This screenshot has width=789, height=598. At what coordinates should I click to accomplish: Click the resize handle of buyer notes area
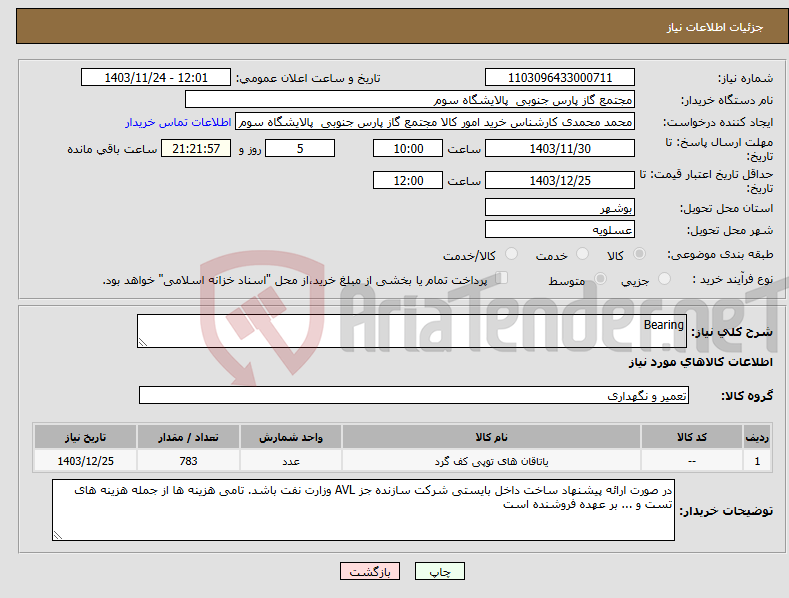click(58, 535)
